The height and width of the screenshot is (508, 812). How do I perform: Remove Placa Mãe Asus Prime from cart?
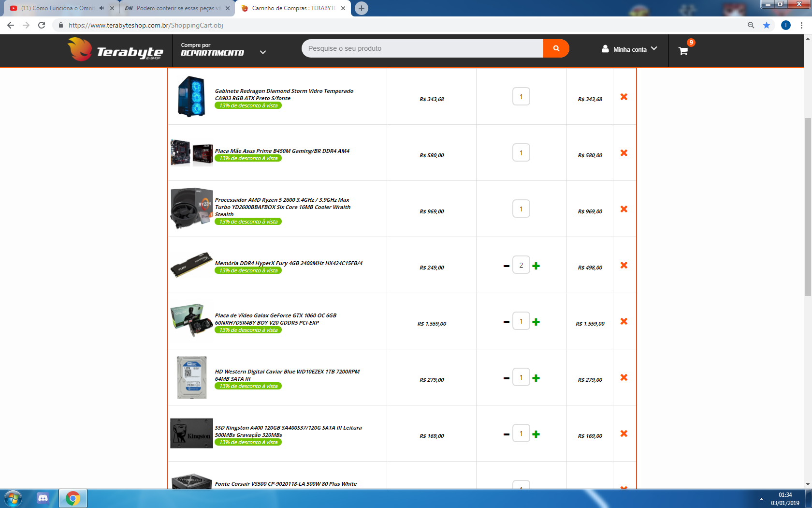pyautogui.click(x=624, y=153)
